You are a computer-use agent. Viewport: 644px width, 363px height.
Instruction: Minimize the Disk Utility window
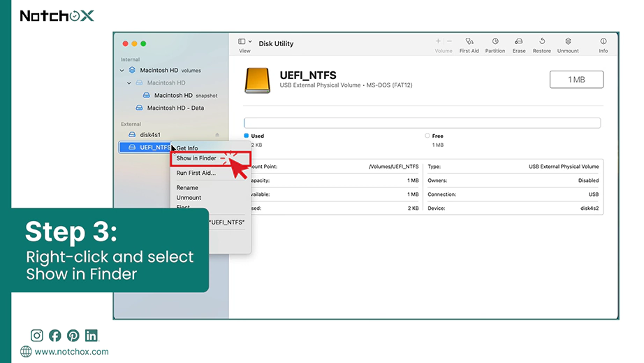[x=134, y=43]
